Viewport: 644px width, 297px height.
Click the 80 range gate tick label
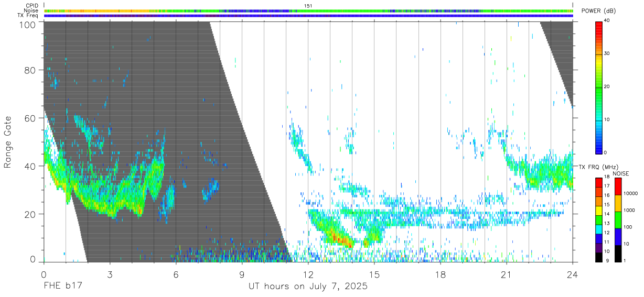pyautogui.click(x=30, y=70)
